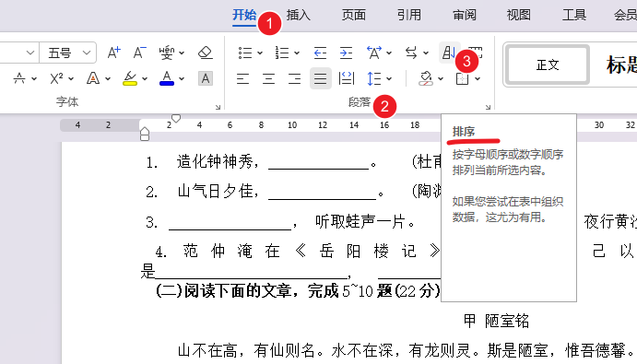Apply distributed alignment

click(x=346, y=78)
